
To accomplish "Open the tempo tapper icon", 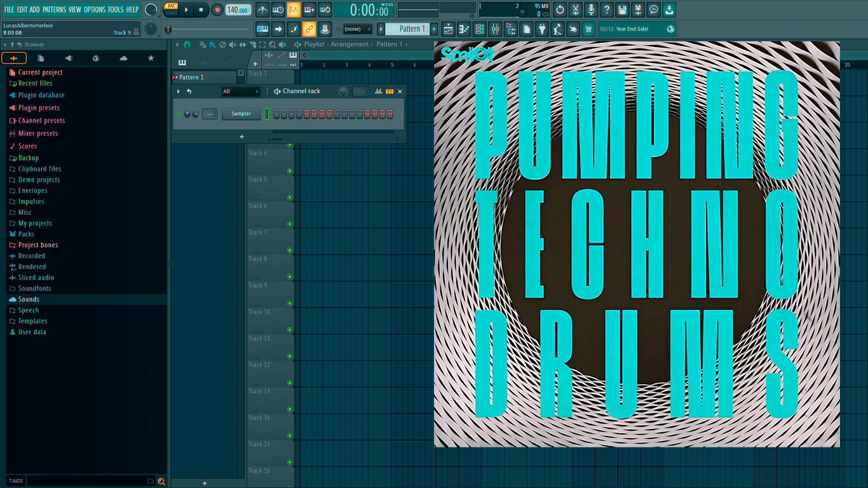I will click(x=557, y=29).
